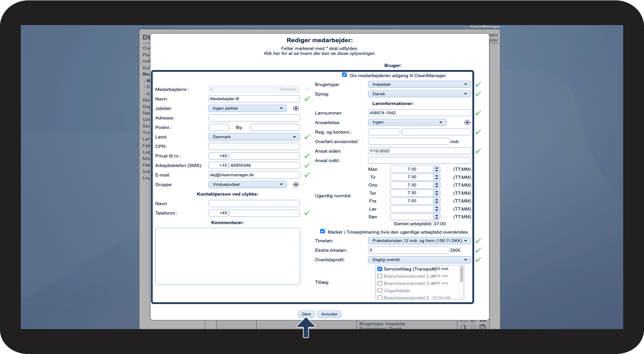Add new employment type with plus icon beside Ansættelse
644x354 pixels.
tap(467, 122)
